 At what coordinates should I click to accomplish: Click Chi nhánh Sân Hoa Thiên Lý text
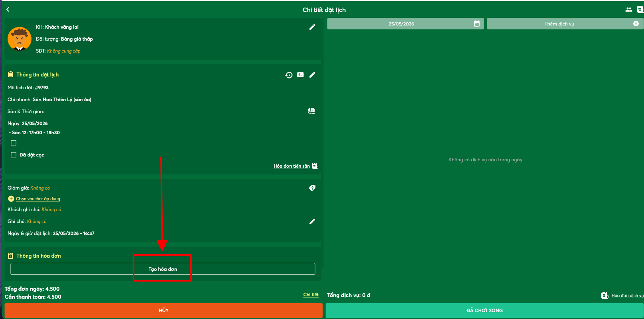[x=49, y=100]
